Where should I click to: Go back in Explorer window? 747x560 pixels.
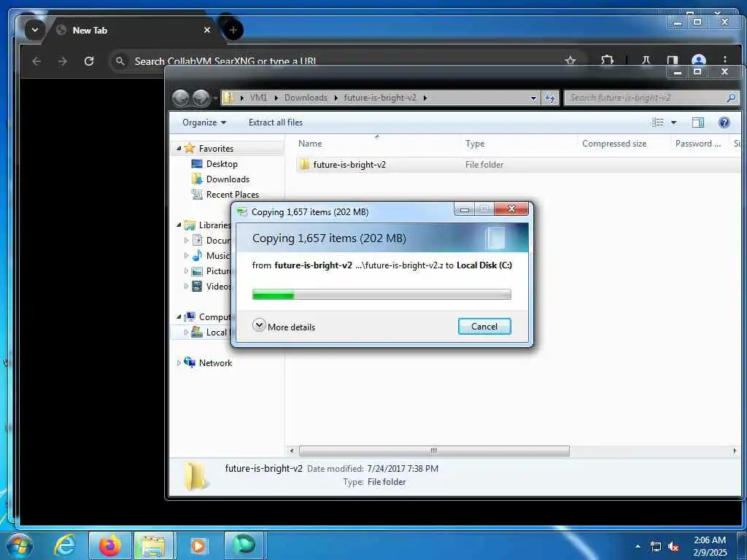181,98
